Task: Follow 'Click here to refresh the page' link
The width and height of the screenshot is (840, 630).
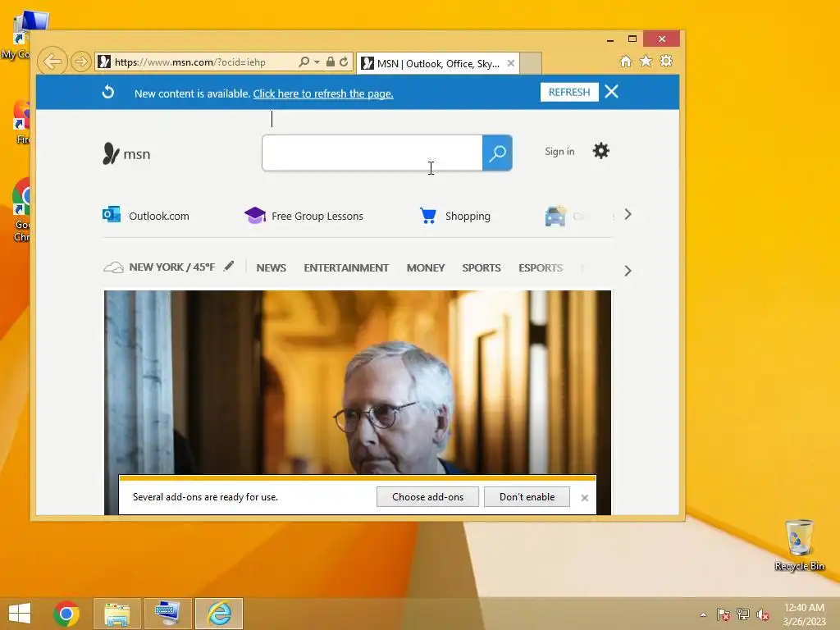Action: [x=323, y=94]
